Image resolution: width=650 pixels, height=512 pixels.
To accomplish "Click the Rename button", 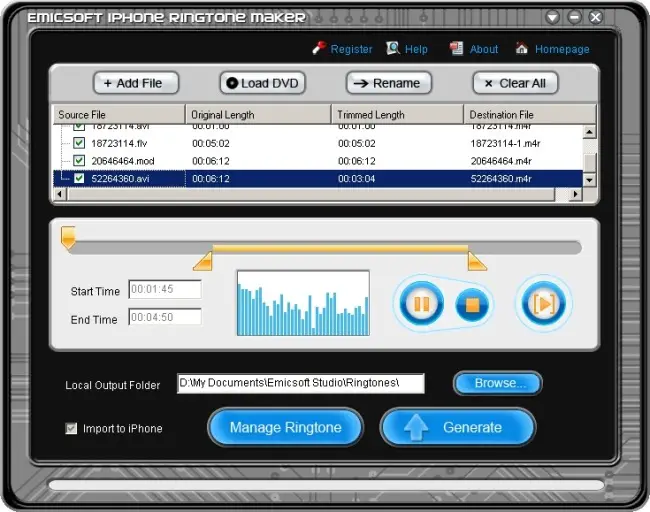I will tap(389, 83).
